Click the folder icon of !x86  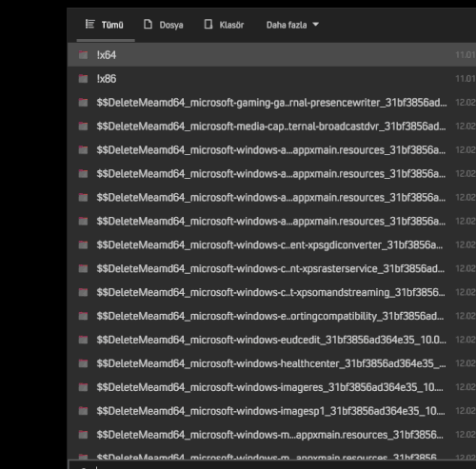point(83,79)
